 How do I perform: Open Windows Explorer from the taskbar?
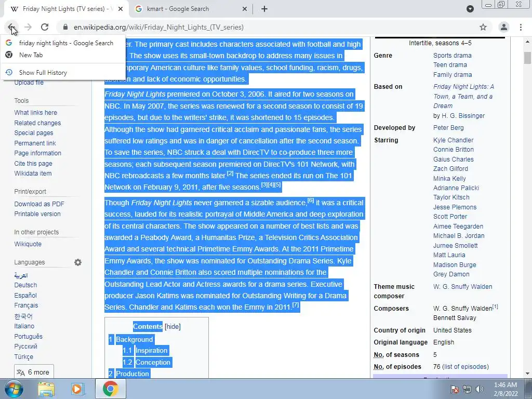[46, 389]
